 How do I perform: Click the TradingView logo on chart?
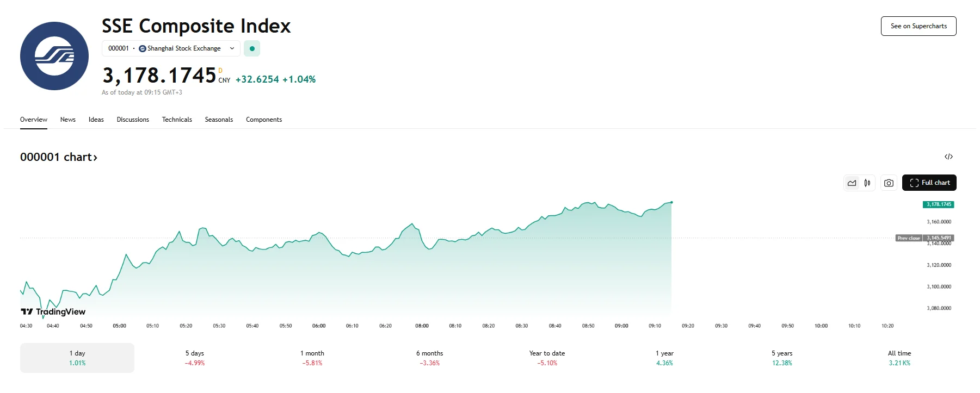pyautogui.click(x=53, y=311)
